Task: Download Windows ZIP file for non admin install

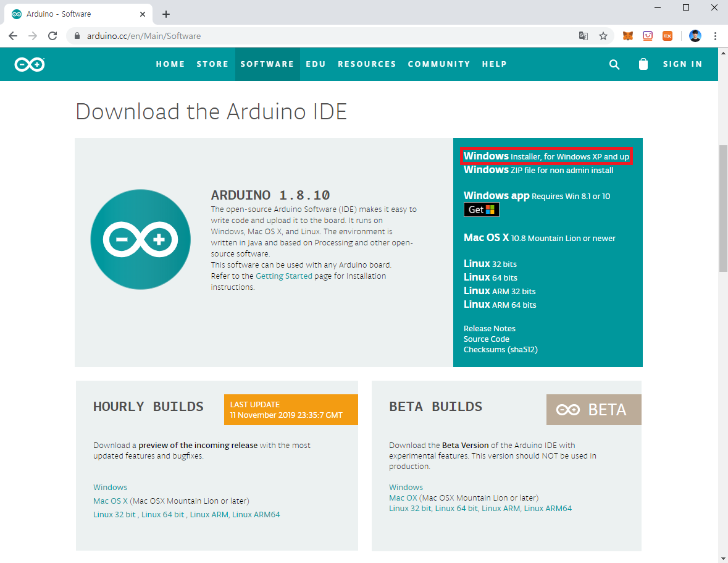Action: (538, 170)
